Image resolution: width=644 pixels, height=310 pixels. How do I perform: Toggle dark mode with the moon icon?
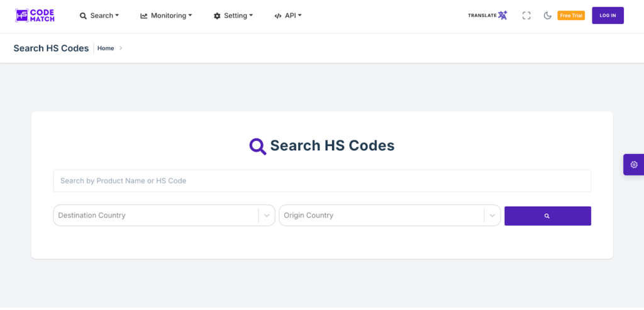click(547, 16)
